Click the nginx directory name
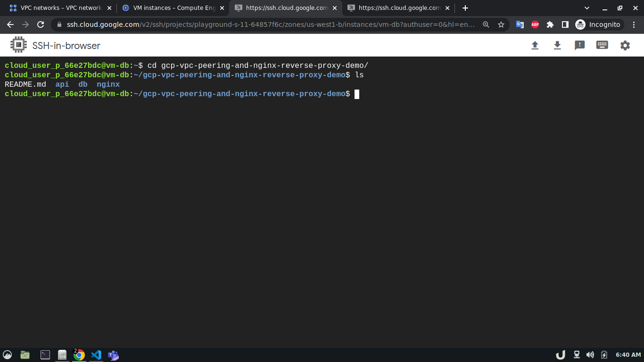644x362 pixels. pos(108,84)
